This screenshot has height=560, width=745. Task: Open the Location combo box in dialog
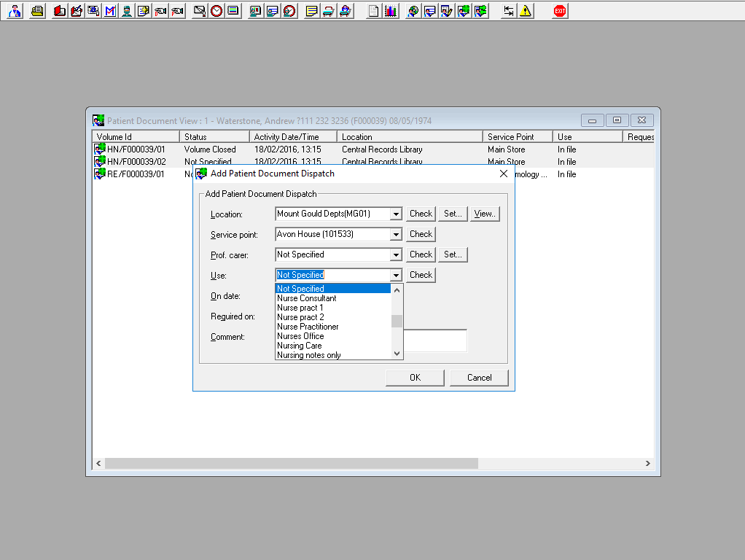pyautogui.click(x=396, y=214)
